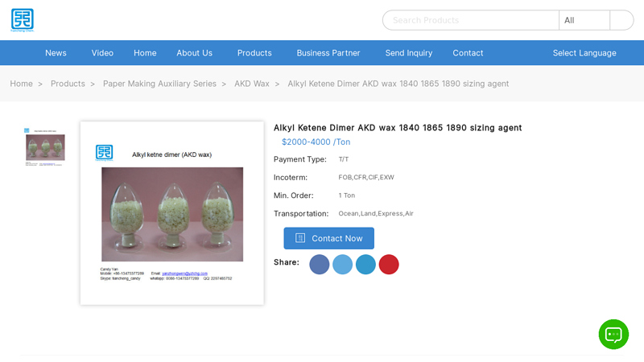Click the large AKD wax product image
The height and width of the screenshot is (362, 644).
coord(172,213)
